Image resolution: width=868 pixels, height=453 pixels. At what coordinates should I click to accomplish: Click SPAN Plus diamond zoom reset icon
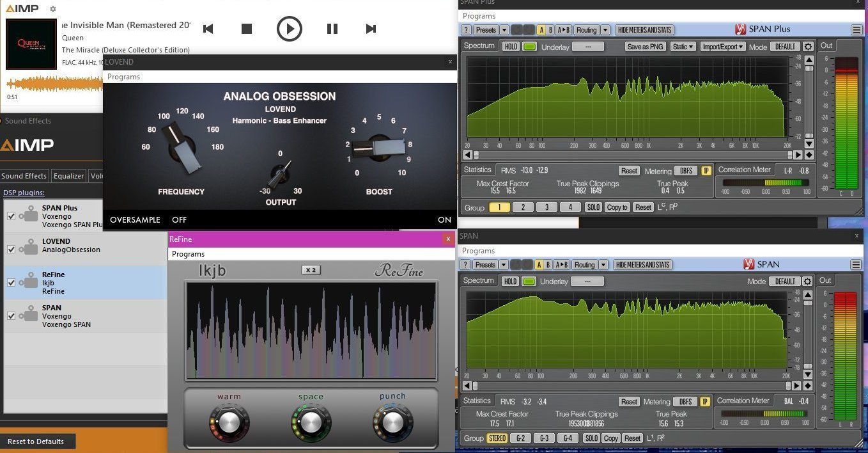809,155
